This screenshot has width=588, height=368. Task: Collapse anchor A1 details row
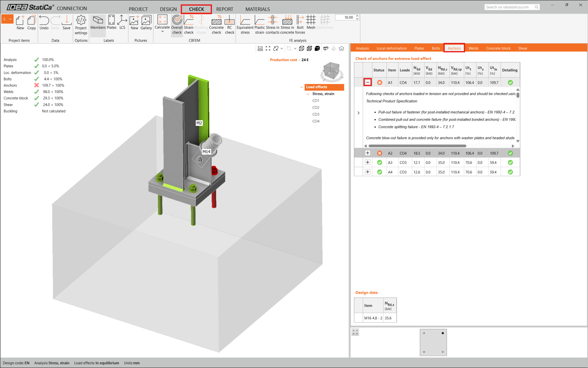[x=367, y=82]
